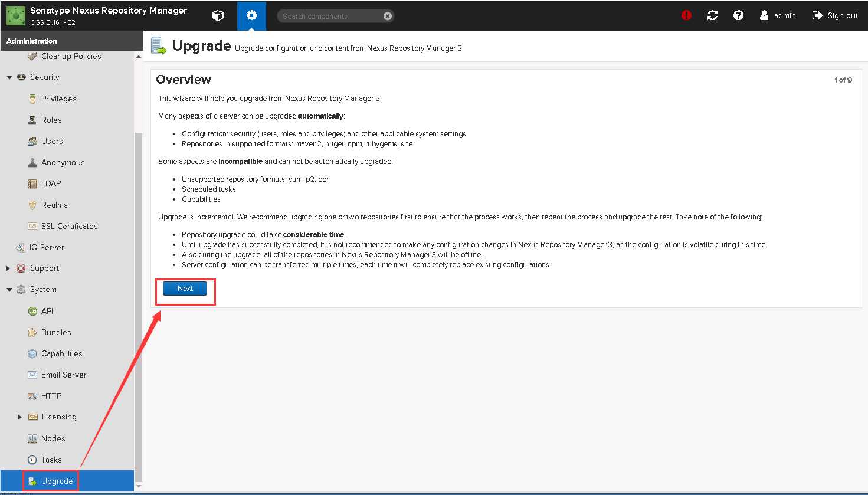Click sidebar scrollbar down arrow

[x=139, y=487]
